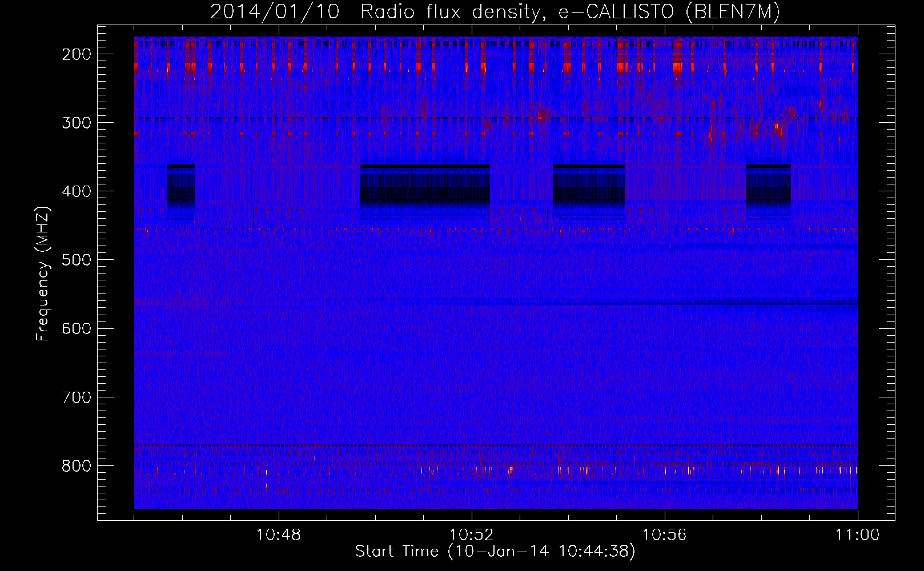Click the 10:48 time tick label
Screen dimensions: 924x571
coord(279,535)
